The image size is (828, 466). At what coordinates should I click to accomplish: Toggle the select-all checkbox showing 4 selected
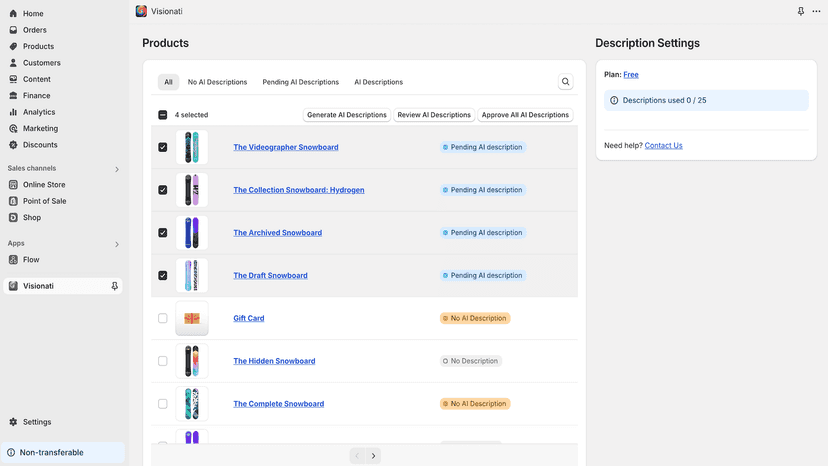click(x=163, y=115)
